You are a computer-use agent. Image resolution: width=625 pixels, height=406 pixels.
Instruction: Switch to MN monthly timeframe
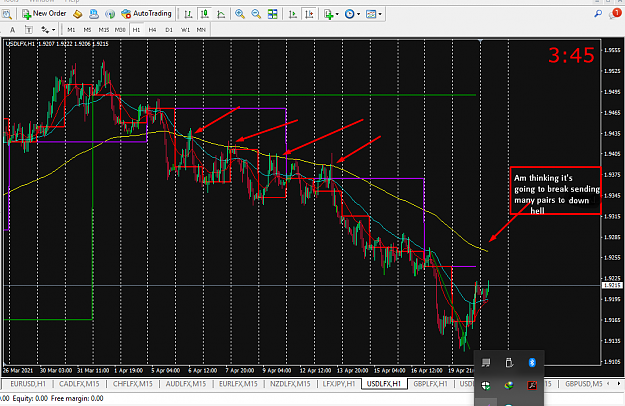[x=201, y=30]
